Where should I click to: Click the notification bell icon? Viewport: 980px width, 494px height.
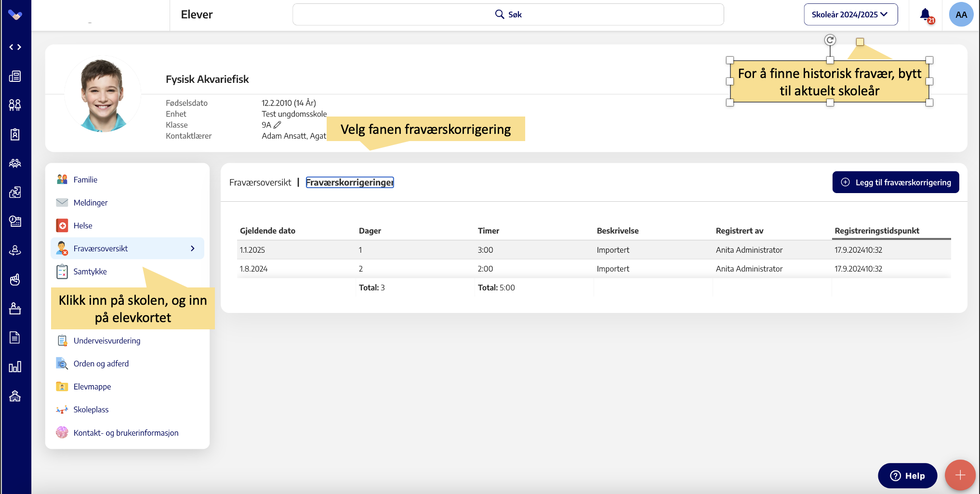pos(925,14)
